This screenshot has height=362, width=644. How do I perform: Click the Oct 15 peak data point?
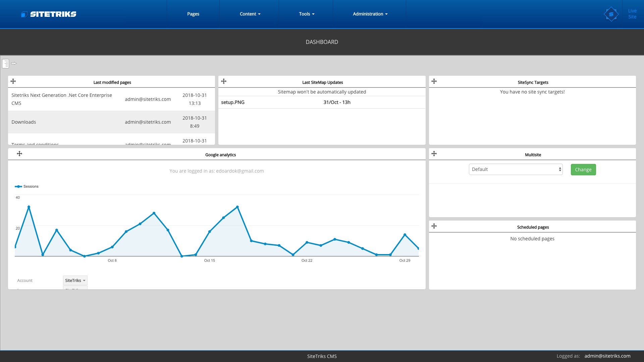[x=237, y=207]
